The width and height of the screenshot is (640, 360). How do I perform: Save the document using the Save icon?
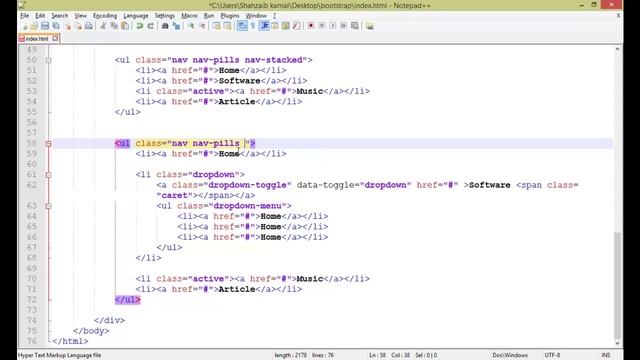(x=45, y=26)
